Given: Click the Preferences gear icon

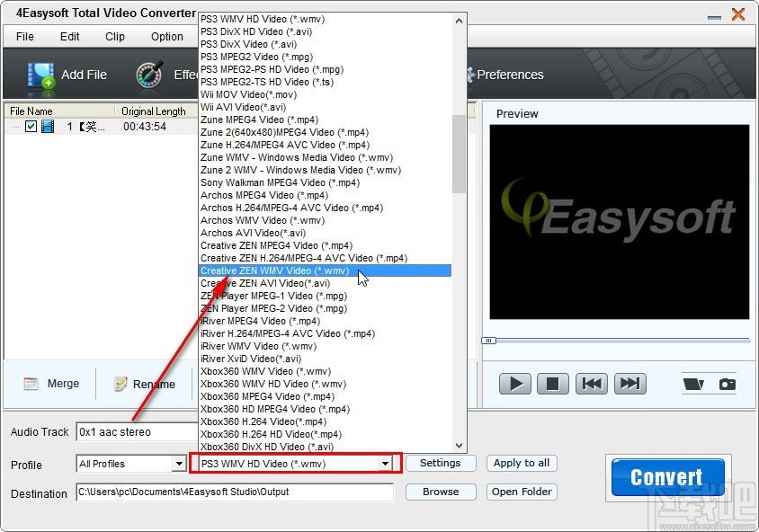Looking at the screenshot, I should [x=471, y=75].
